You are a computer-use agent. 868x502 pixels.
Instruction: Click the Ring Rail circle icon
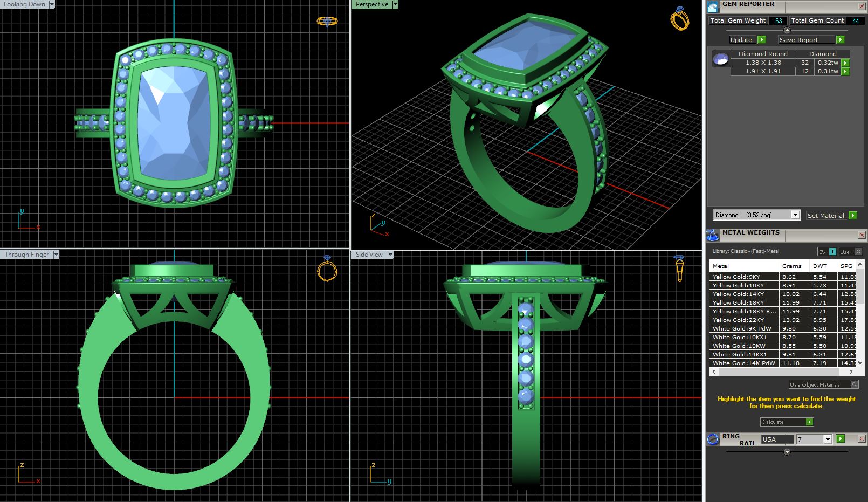click(713, 439)
